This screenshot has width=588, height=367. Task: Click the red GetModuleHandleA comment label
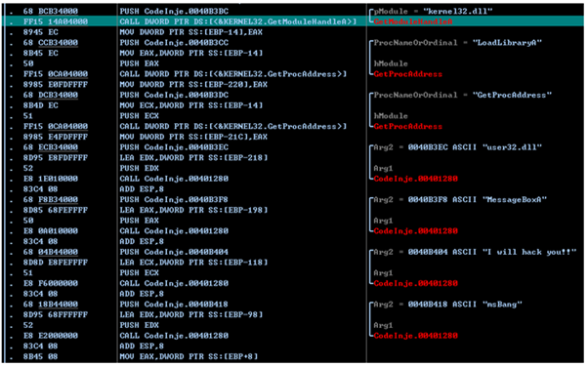tap(413, 21)
